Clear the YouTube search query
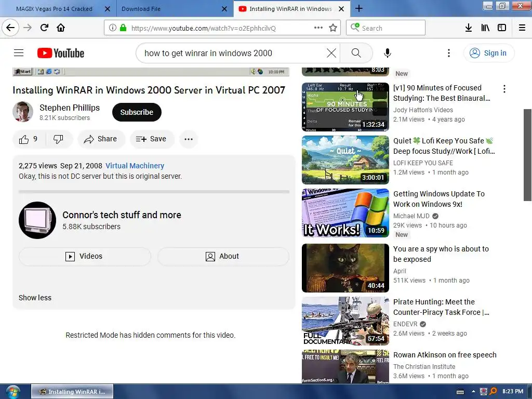This screenshot has height=399, width=532. [331, 53]
